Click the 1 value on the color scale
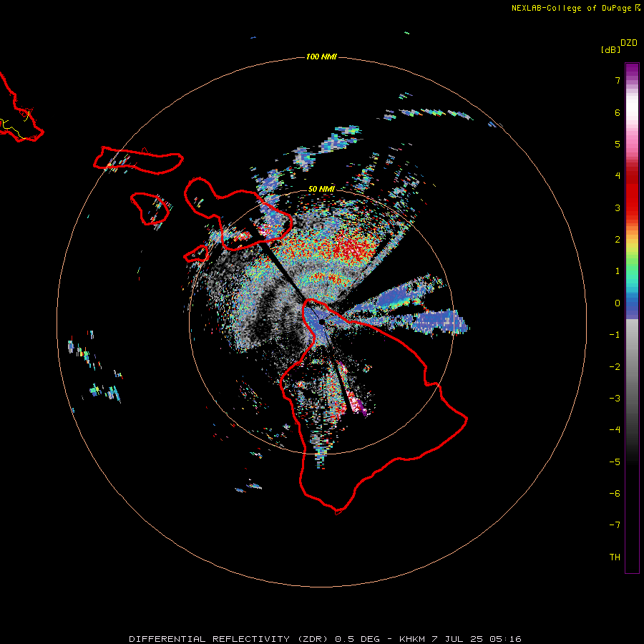644x644 pixels. (x=618, y=271)
